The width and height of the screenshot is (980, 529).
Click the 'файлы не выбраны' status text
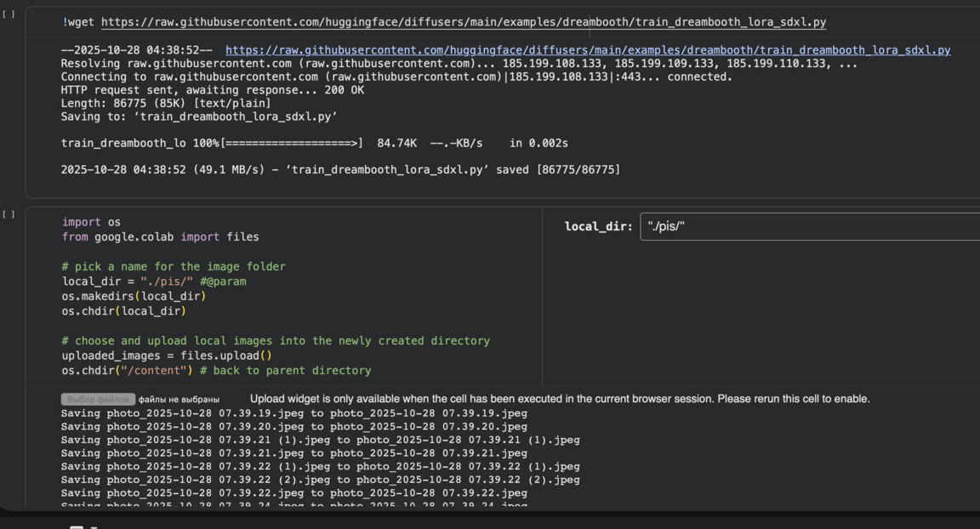click(179, 399)
